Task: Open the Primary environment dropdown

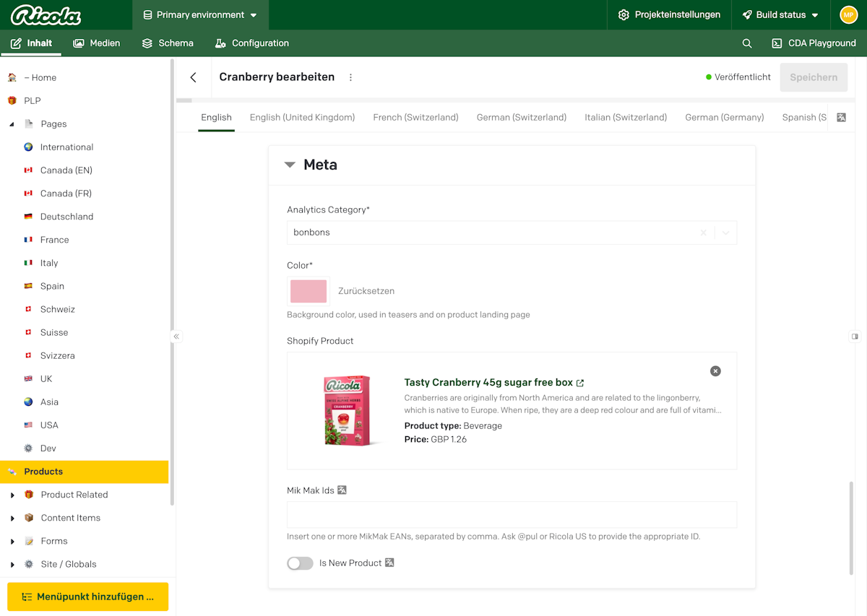Action: 200,14
